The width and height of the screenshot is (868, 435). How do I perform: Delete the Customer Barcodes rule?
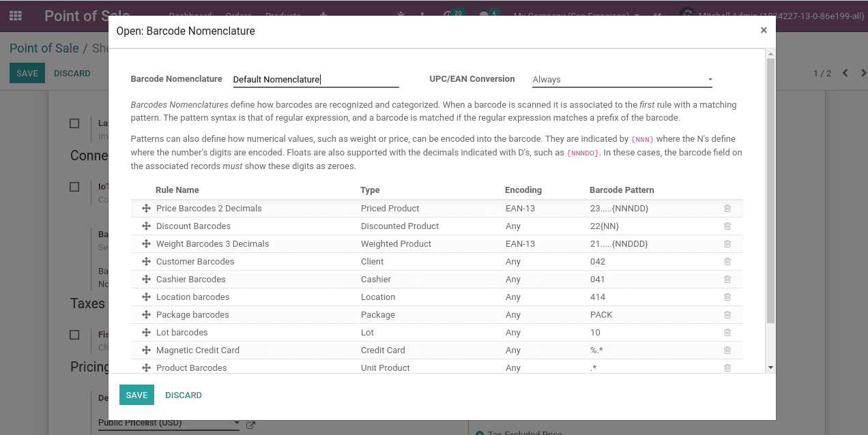point(727,262)
